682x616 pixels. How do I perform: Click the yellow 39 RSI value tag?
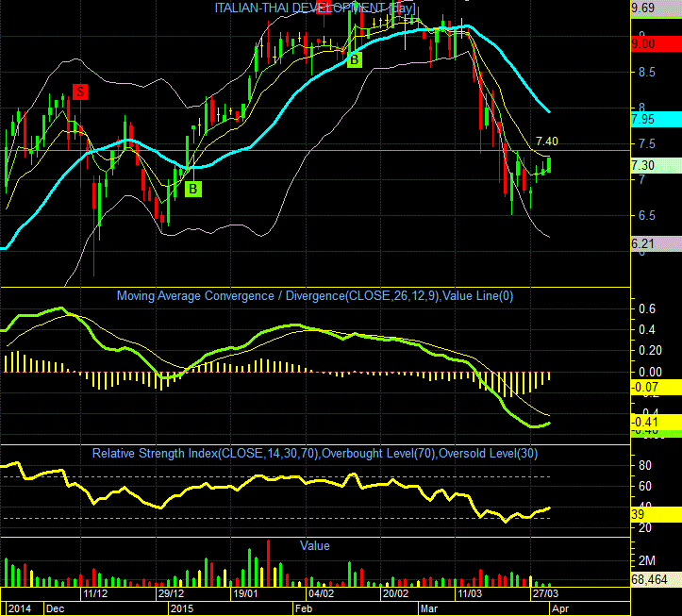pos(657,514)
